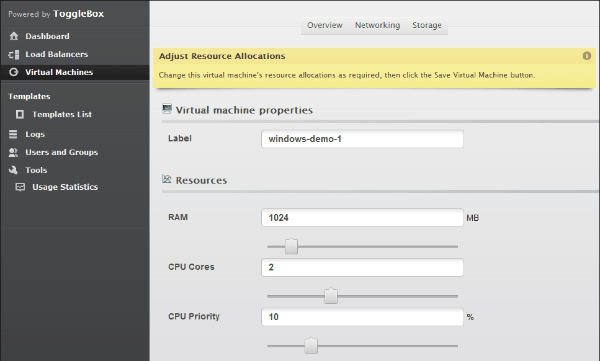Click the CPU Priority slider handle

[x=311, y=345]
